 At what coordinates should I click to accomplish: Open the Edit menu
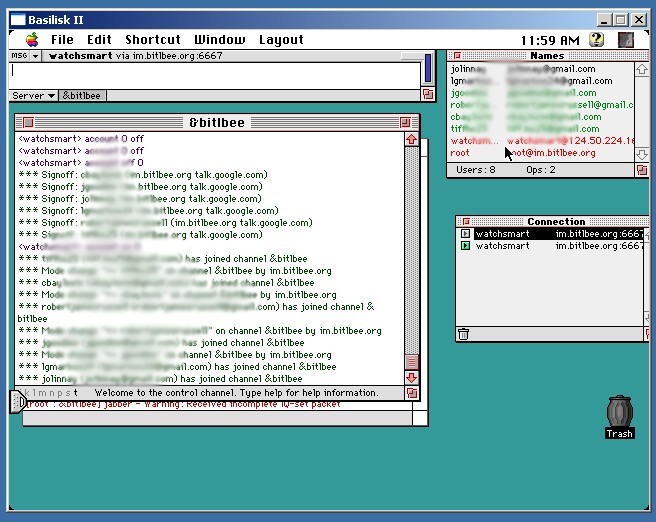tap(99, 40)
